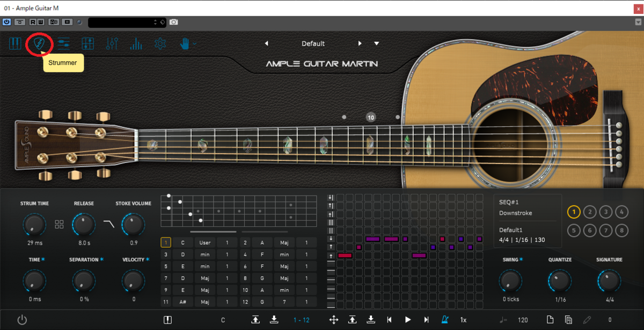The height and width of the screenshot is (330, 644).
Task: Skip to sequence end
Action: [x=426, y=320]
